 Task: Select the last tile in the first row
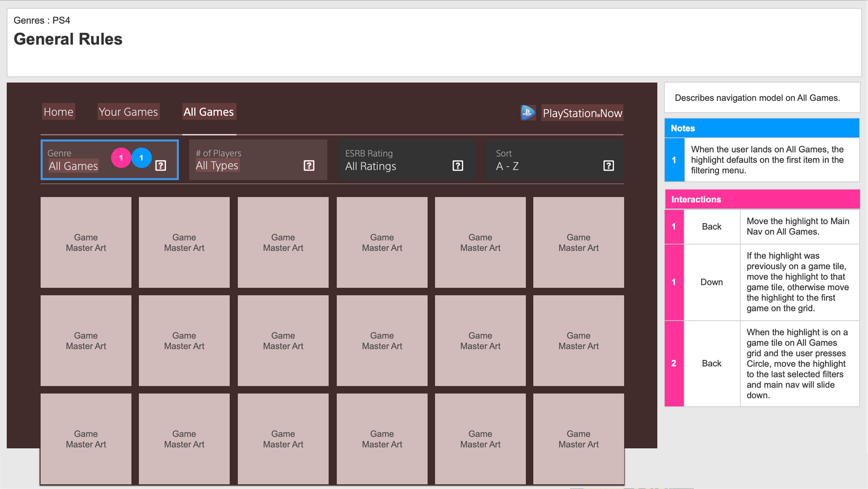tap(578, 242)
